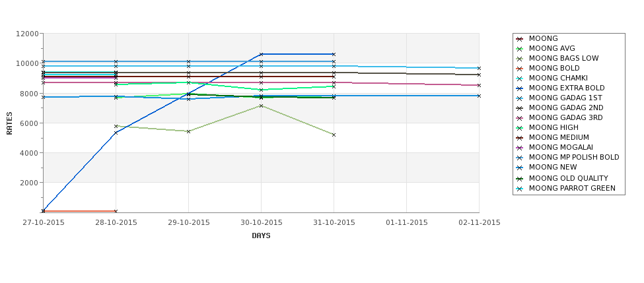Click the MOONG AVG legend marker
The image size is (644, 283).
[520, 49]
